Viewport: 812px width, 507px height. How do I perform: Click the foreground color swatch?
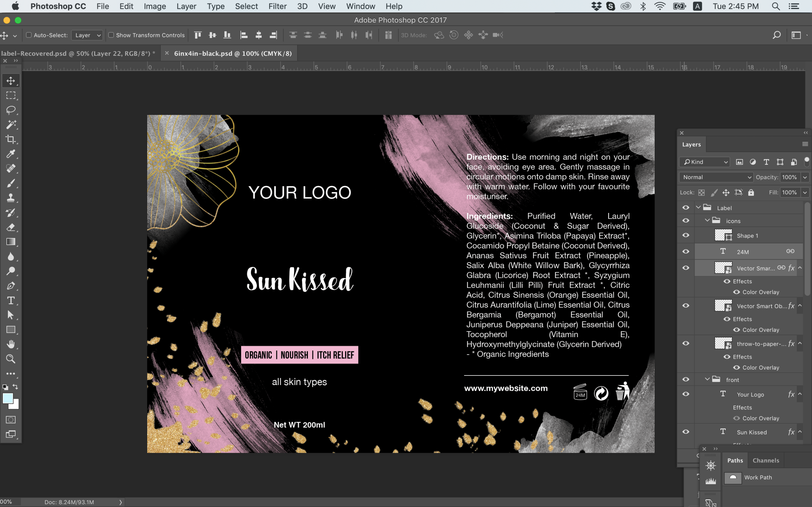point(7,398)
